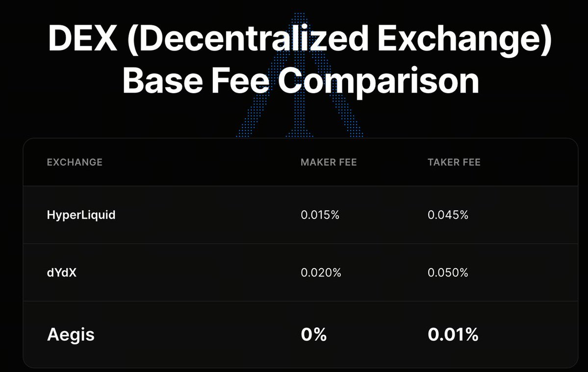The width and height of the screenshot is (588, 372).
Task: Click HyperLiquid's 0.045% taker fee
Action: pos(448,215)
